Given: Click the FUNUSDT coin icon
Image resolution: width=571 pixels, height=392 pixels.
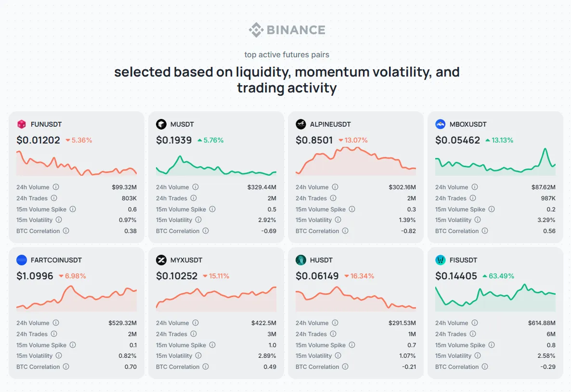Looking at the screenshot, I should (22, 124).
